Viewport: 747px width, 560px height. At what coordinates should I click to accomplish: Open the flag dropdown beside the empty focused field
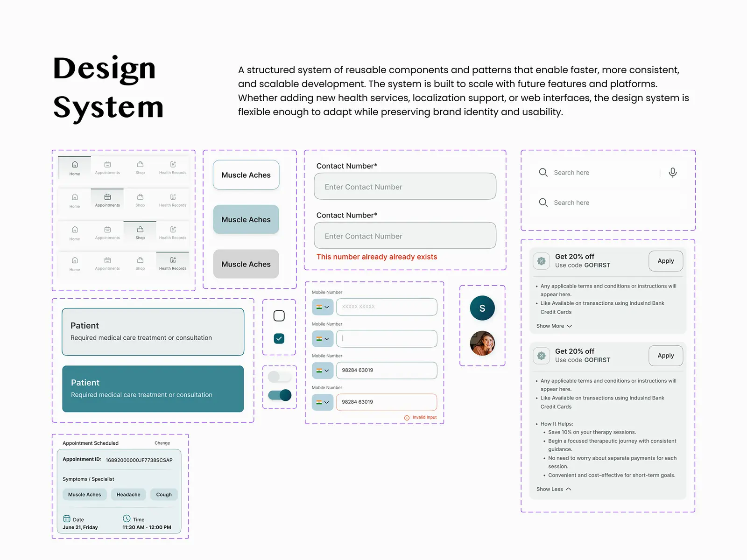pos(323,339)
